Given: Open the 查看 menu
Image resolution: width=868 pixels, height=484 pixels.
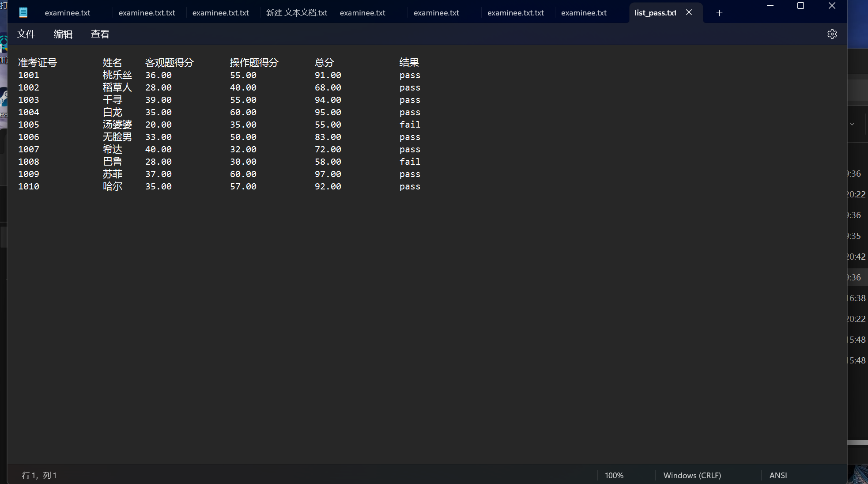Looking at the screenshot, I should [100, 34].
